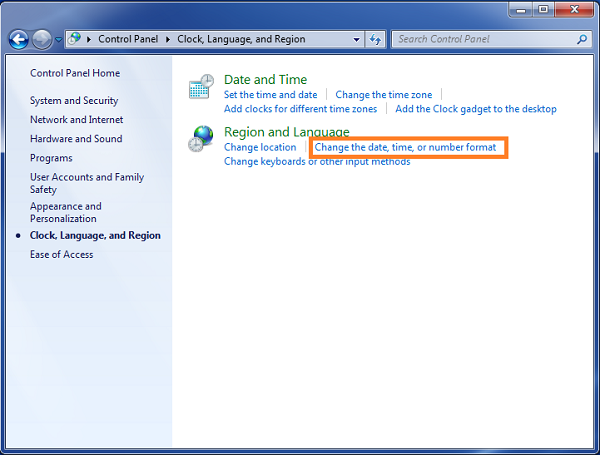Click the Back navigation arrow button
This screenshot has width=600, height=455.
(19, 40)
